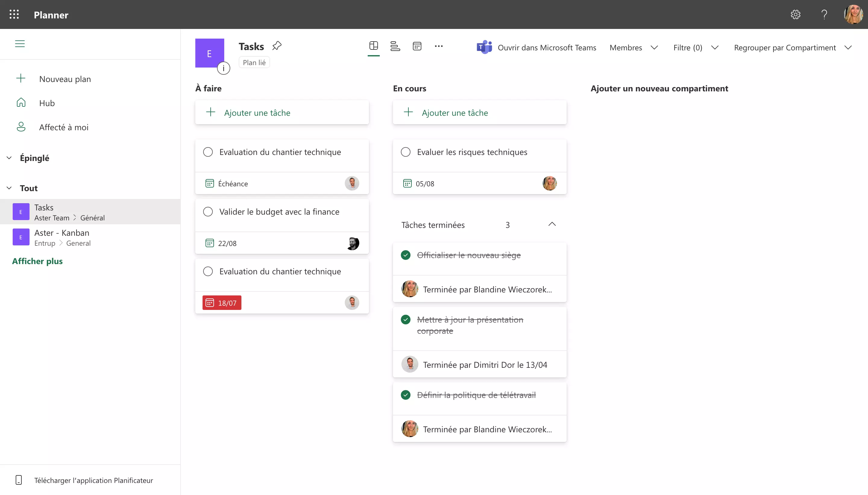Viewport: 868px width, 495px height.
Task: Go to Affecté à moi
Action: tap(64, 127)
